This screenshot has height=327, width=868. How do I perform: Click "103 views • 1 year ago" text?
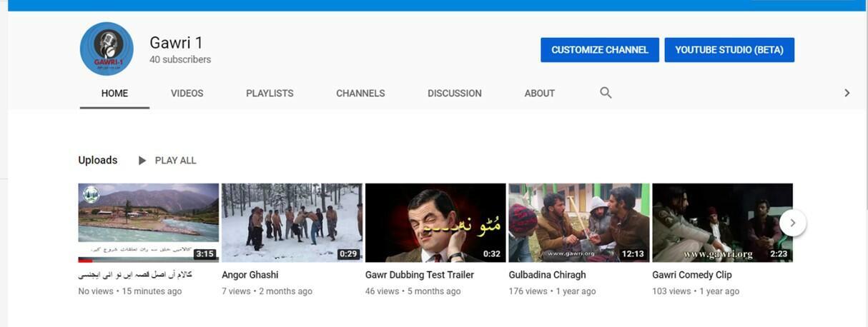pos(696,291)
